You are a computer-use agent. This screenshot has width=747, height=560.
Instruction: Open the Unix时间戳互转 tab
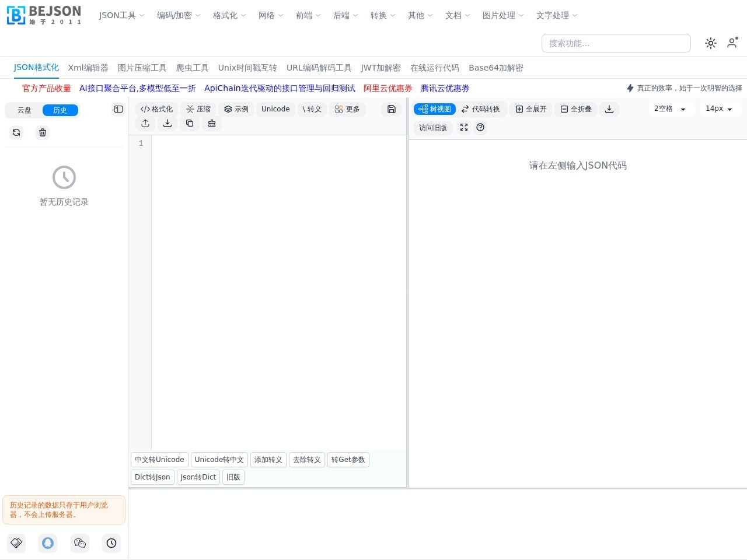(x=247, y=68)
